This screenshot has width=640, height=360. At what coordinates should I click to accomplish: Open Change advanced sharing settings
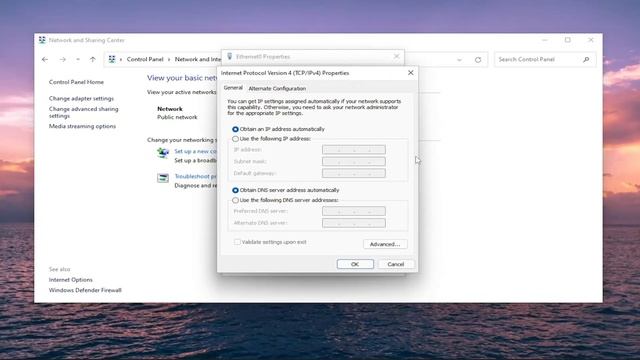pyautogui.click(x=84, y=112)
